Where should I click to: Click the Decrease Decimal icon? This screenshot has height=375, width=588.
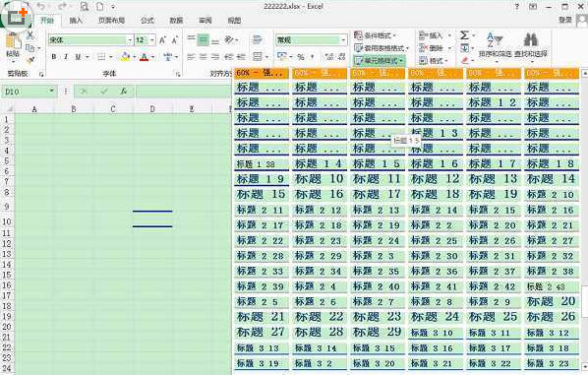pos(341,57)
